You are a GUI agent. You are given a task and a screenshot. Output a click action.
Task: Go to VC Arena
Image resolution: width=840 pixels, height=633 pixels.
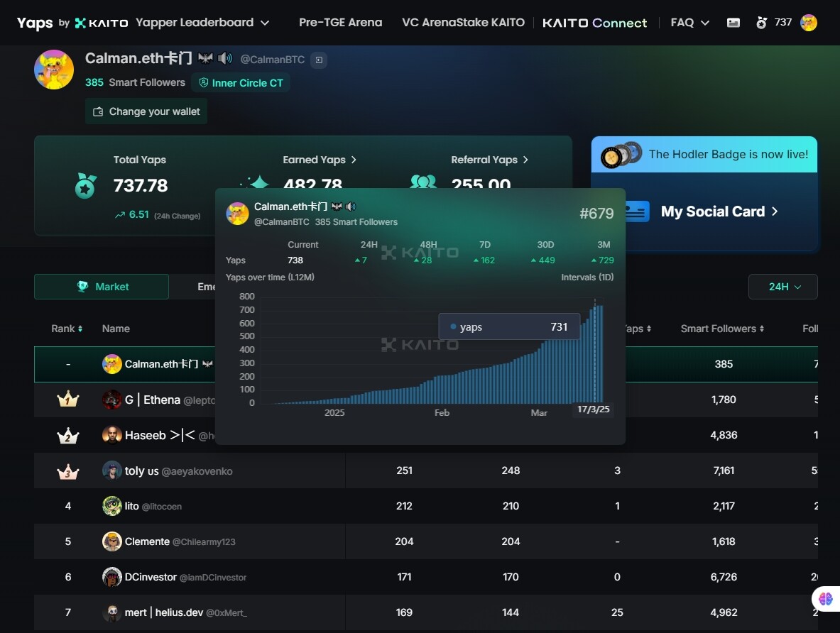click(432, 23)
